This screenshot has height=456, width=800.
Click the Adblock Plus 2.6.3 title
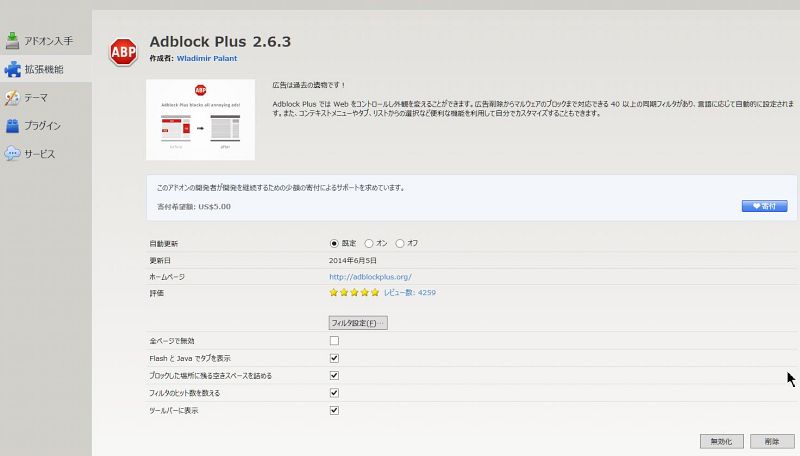[x=220, y=41]
